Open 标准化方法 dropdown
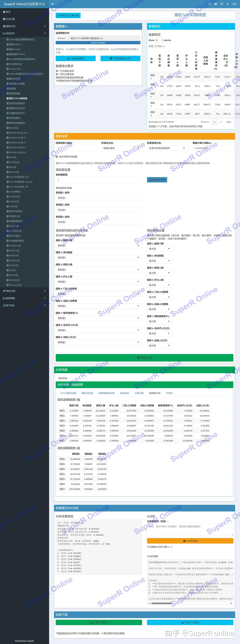240x644 pixels. 122,148
